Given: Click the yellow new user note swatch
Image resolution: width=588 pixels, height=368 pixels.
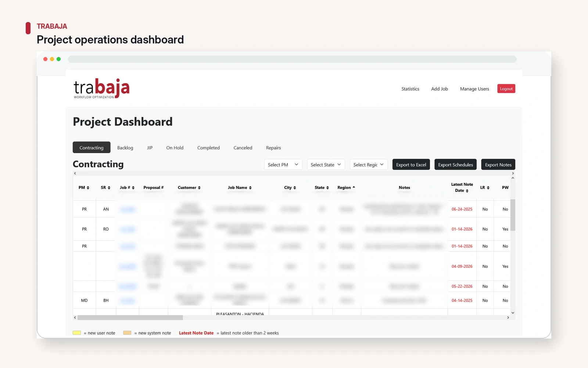Looking at the screenshot, I should click(77, 333).
